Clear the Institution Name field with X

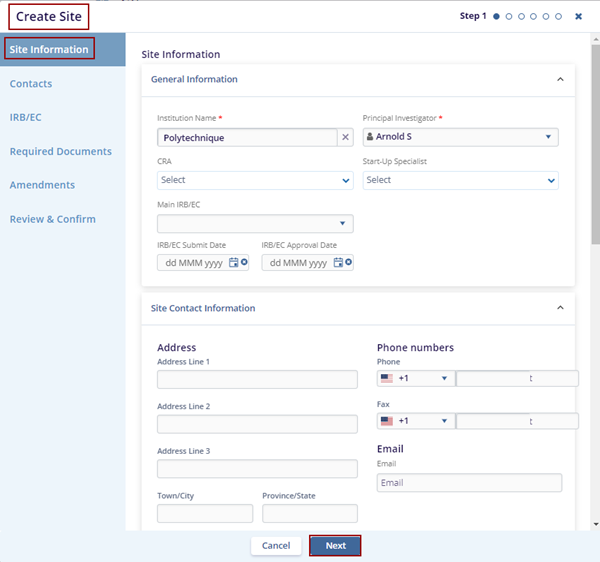tap(346, 138)
